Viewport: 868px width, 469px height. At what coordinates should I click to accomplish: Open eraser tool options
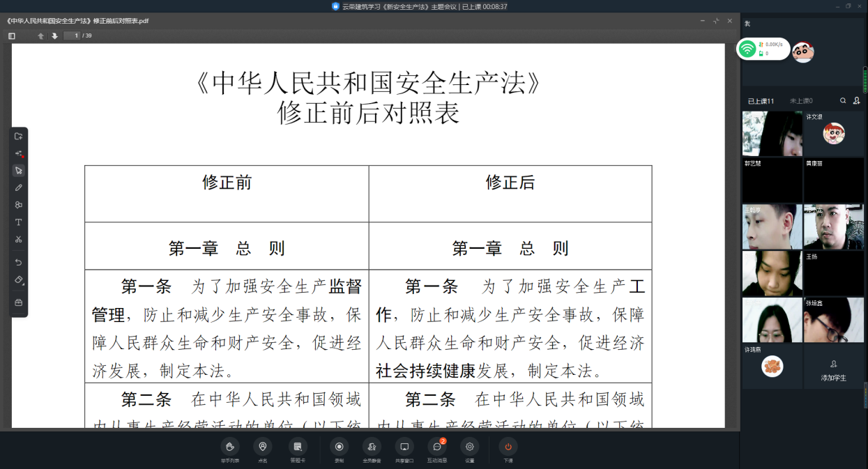(19, 279)
